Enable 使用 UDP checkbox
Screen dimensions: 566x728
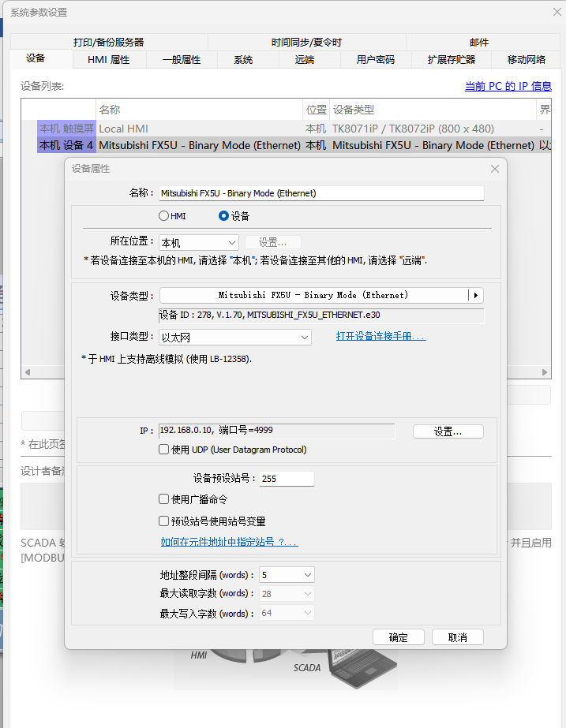164,450
